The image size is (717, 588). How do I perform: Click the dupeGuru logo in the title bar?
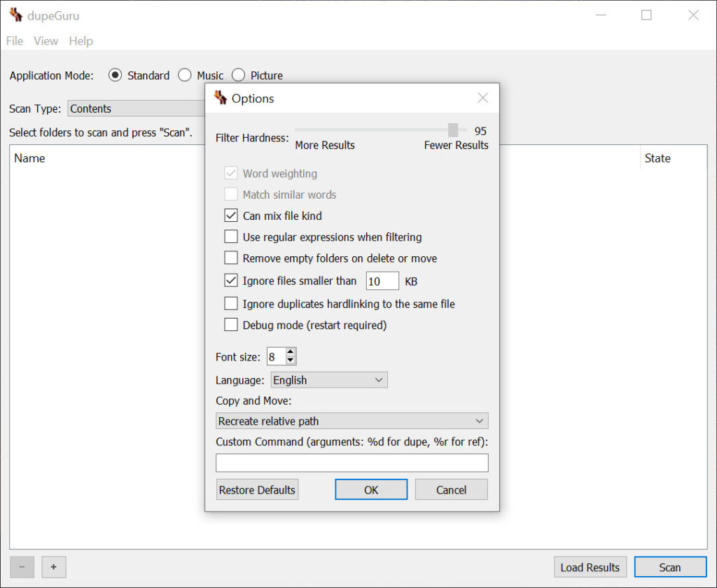point(15,15)
